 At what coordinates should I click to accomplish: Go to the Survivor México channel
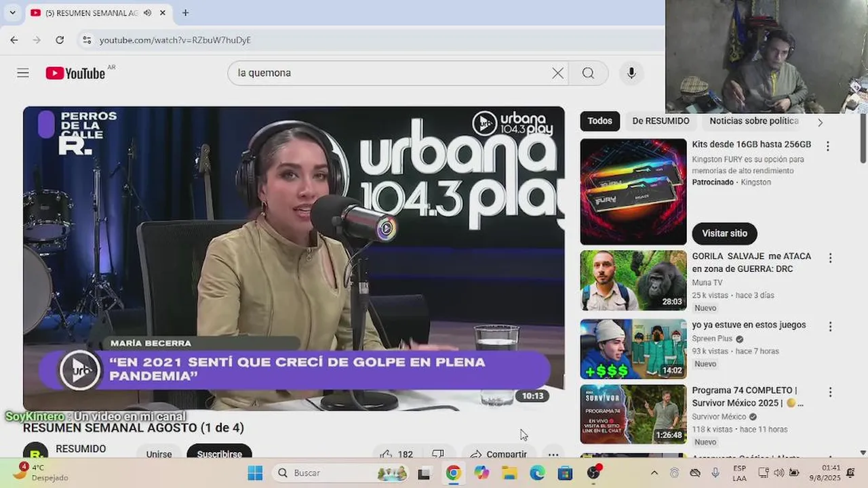[x=719, y=417]
